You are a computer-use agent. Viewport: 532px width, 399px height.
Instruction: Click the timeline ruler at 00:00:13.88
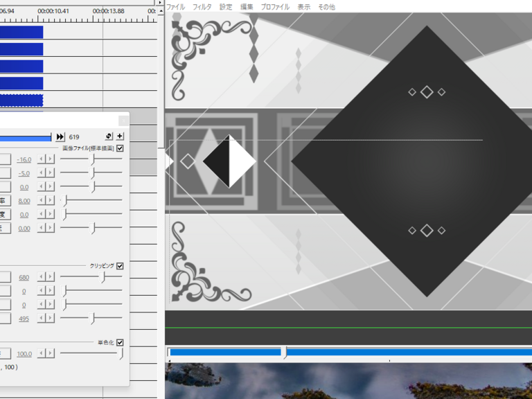pyautogui.click(x=108, y=11)
